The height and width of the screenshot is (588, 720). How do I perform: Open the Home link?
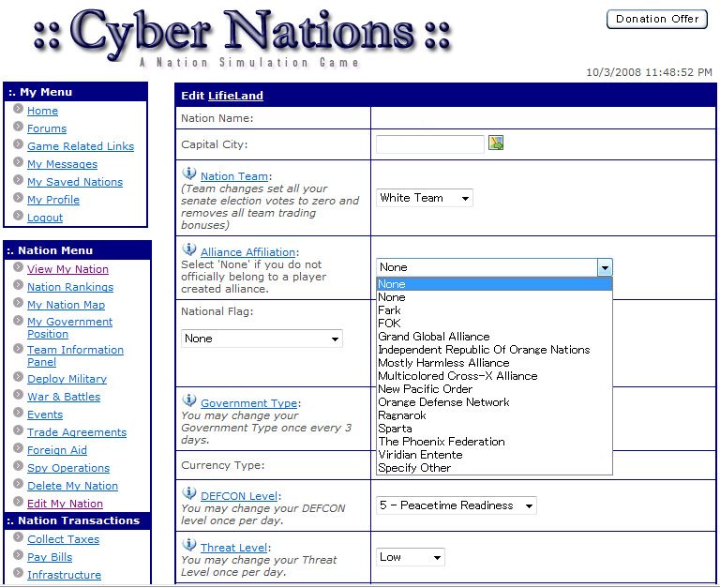point(42,111)
